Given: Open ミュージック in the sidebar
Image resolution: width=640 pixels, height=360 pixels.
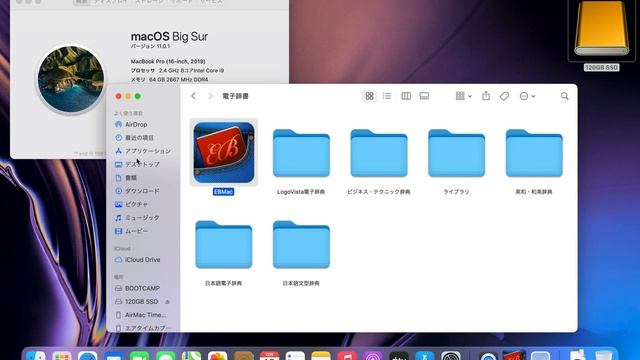Looking at the screenshot, I should pos(142,218).
